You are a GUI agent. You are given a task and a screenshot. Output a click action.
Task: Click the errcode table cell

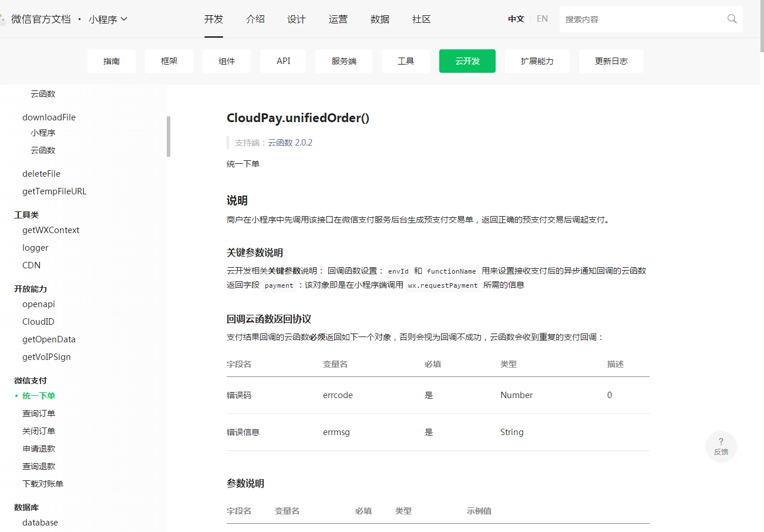tap(338, 395)
